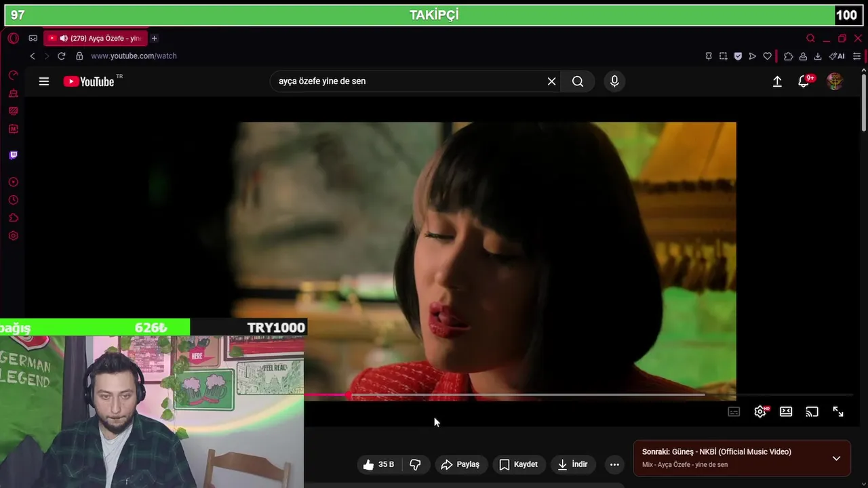Dislike the video
The image size is (868, 488).
[x=416, y=464]
